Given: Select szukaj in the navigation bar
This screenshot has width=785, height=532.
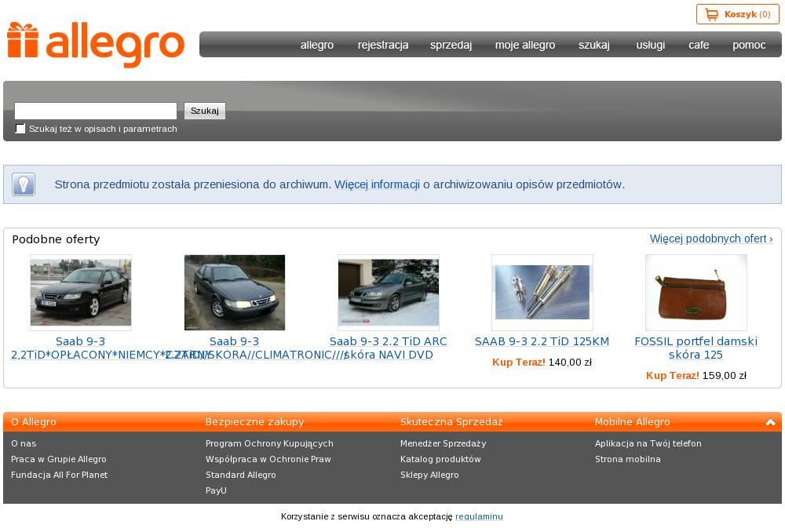Looking at the screenshot, I should [594, 45].
